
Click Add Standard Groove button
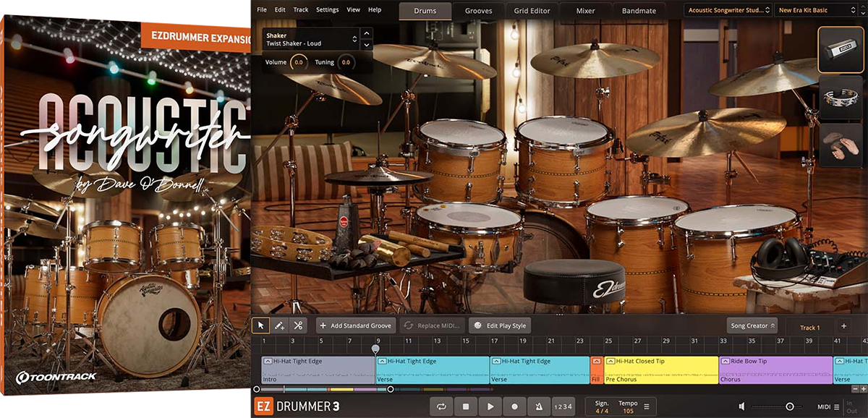coord(356,326)
